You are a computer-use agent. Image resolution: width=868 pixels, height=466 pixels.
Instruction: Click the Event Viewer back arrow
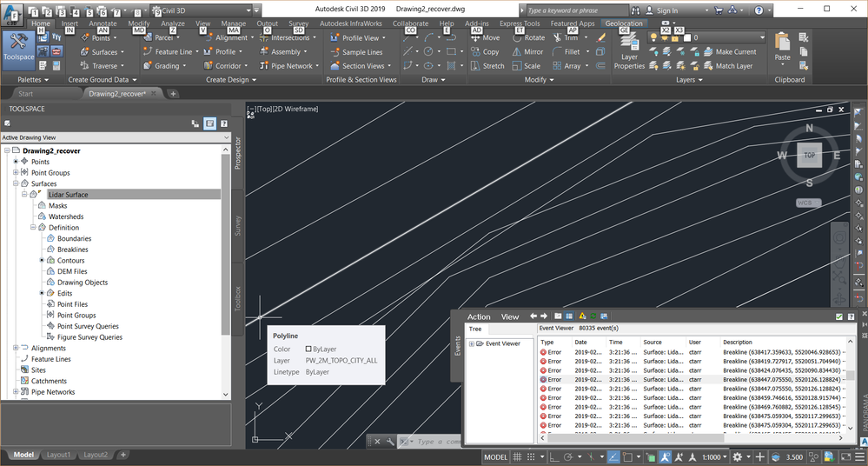click(x=533, y=316)
